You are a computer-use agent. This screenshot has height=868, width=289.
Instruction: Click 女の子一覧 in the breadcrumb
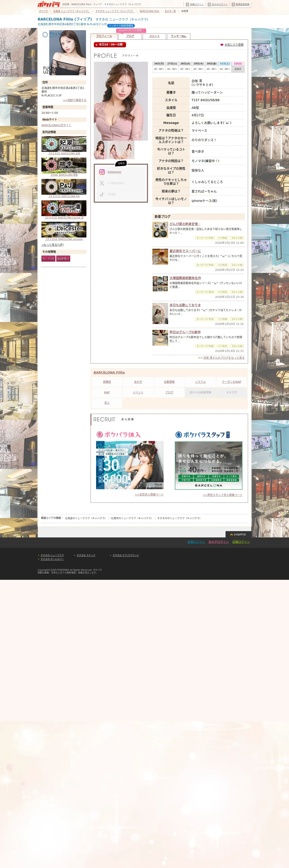click(170, 11)
